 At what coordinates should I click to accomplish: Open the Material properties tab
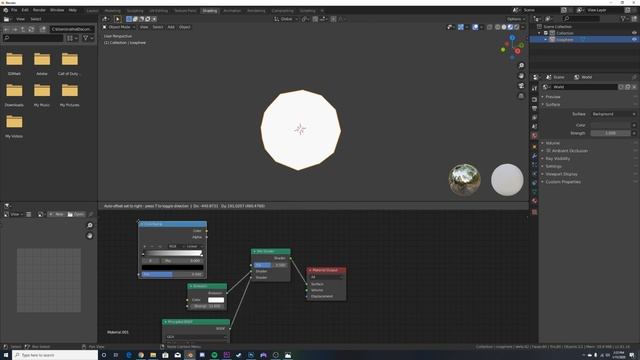pyautogui.click(x=534, y=201)
